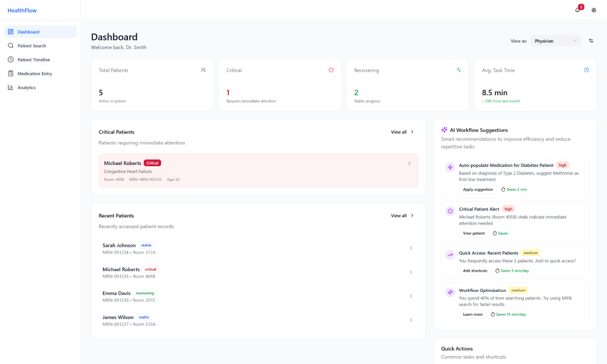Click the timer icon next to Saves 5 min/day
The width and height of the screenshot is (607, 364).
(x=498, y=271)
